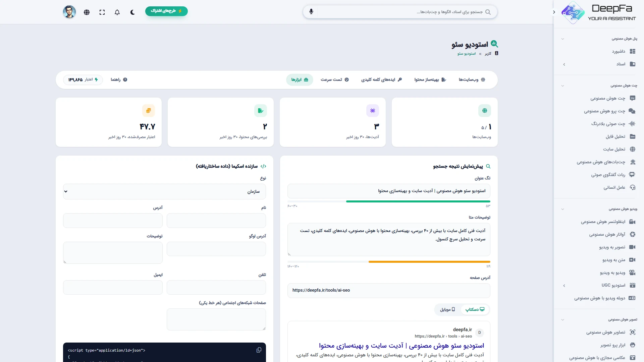Collapse ویدیو هوش مصنوعی section
Screen dimensions: 644x362
tap(562, 209)
